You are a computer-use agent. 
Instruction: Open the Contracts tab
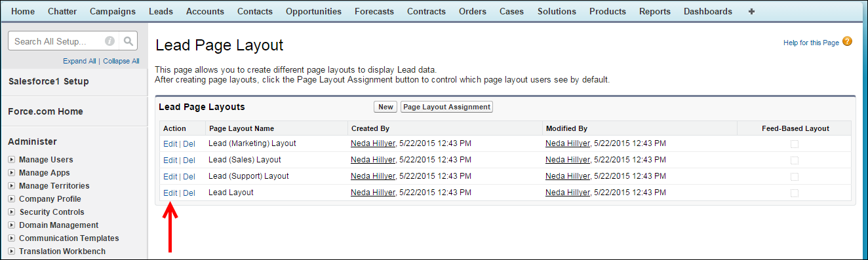(426, 11)
